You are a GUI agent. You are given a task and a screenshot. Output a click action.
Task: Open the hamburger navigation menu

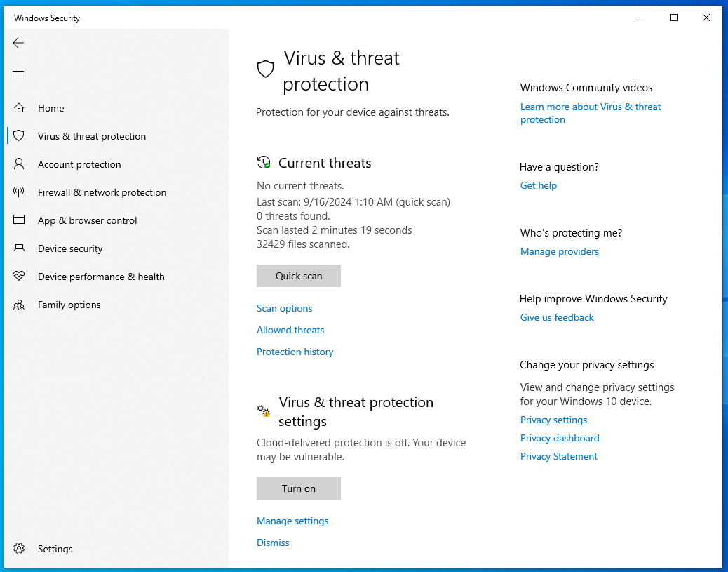pos(18,74)
